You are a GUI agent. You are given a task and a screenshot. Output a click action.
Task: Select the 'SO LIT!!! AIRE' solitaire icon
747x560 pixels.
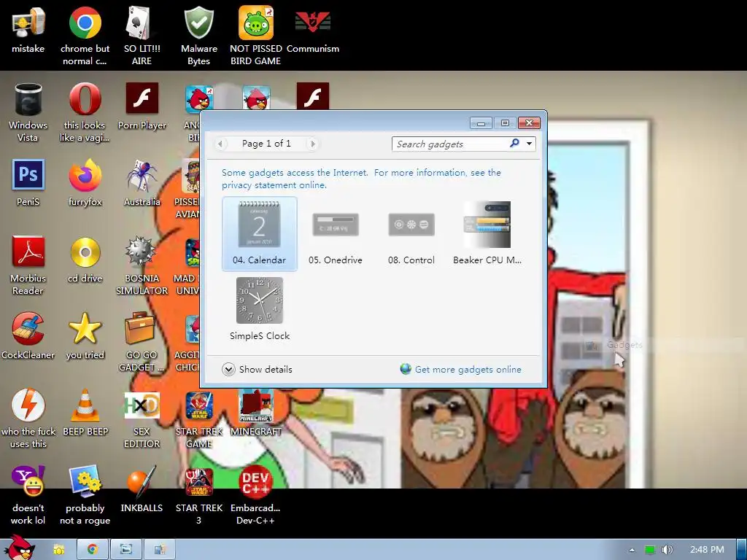point(142,36)
